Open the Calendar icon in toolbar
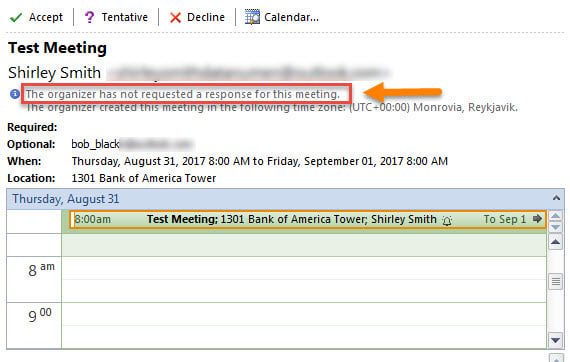The height and width of the screenshot is (362, 570). (x=252, y=17)
